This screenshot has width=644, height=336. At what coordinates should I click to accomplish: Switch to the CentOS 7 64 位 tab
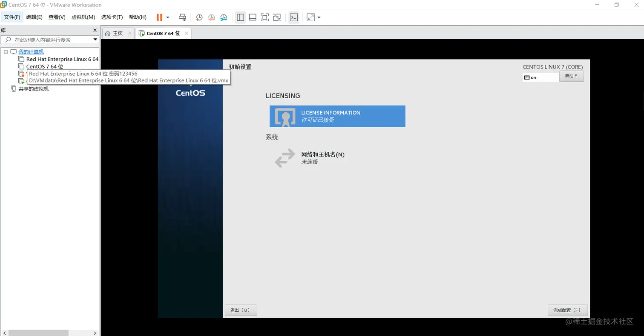163,33
